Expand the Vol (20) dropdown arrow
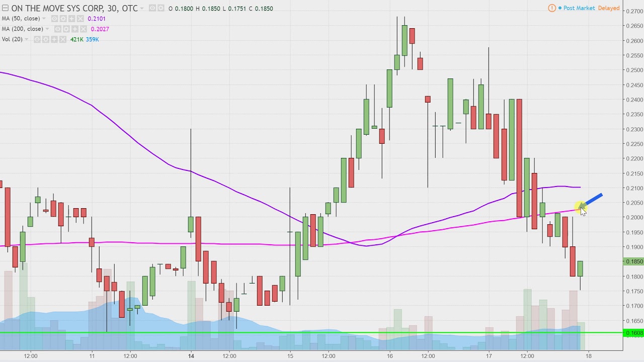Viewport: 644px width, 362px height. click(x=26, y=39)
